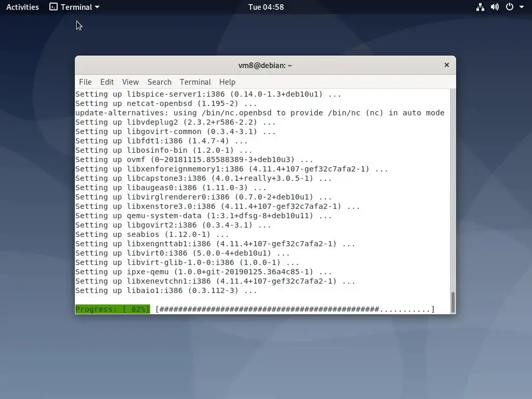This screenshot has height=399, width=532.
Task: Open the clock showing Tue 04:58
Action: point(266,7)
